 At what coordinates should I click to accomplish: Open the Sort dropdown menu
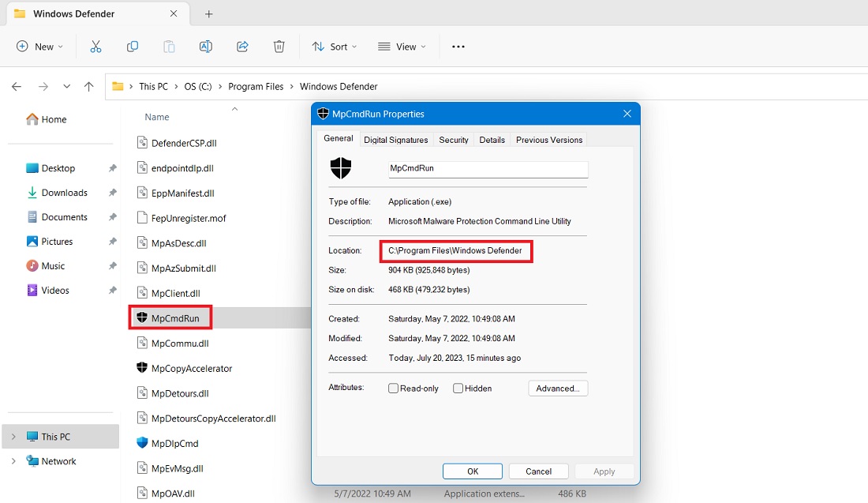tap(335, 47)
